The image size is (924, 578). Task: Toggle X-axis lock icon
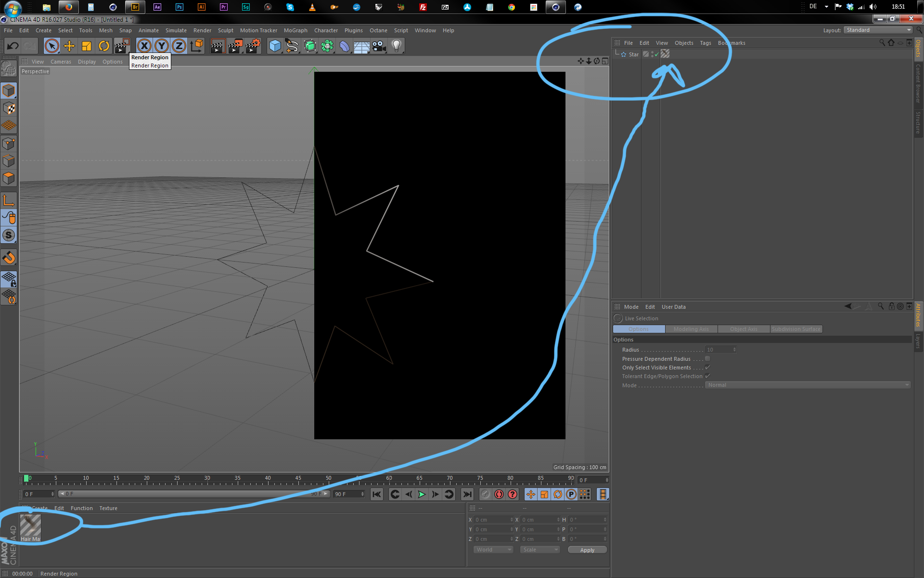pyautogui.click(x=144, y=46)
